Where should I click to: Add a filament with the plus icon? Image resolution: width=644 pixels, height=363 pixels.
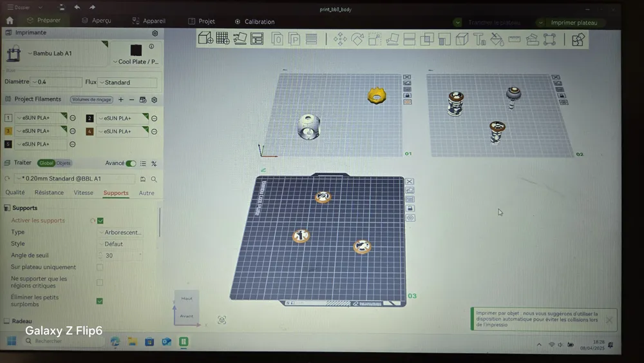point(121,99)
